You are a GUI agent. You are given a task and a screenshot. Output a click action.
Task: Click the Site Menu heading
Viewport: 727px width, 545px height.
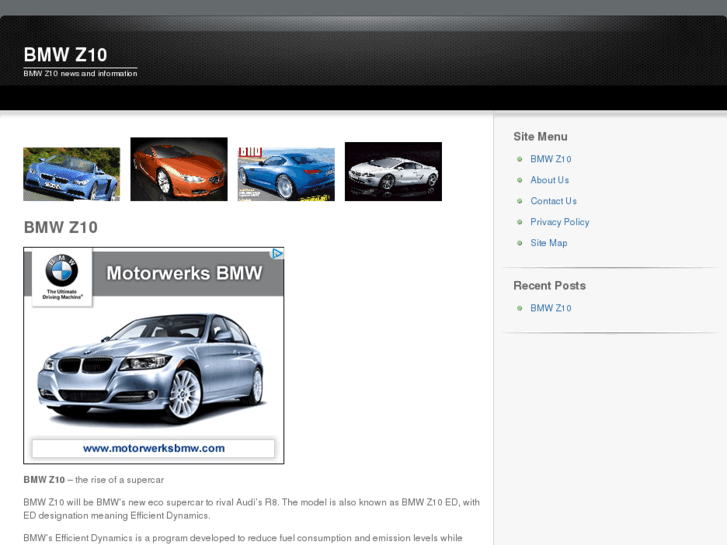(540, 136)
